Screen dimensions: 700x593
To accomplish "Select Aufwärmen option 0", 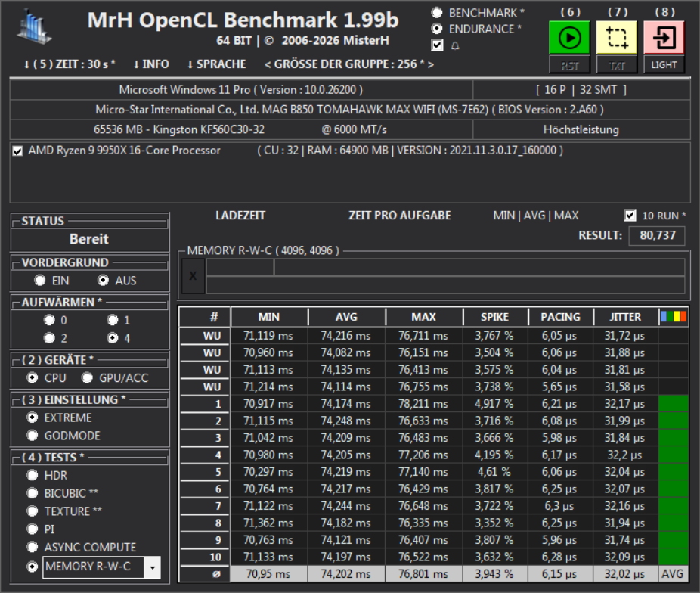I will click(x=49, y=320).
